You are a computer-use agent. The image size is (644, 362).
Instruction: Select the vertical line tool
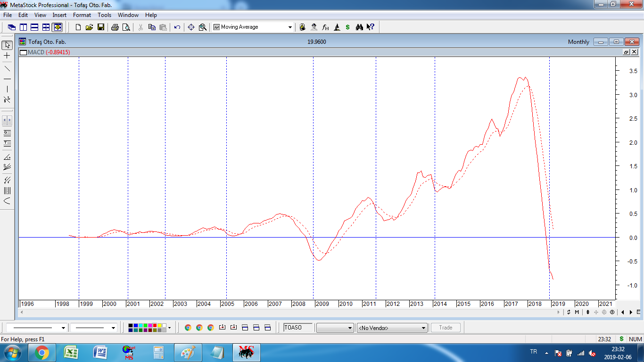click(7, 89)
